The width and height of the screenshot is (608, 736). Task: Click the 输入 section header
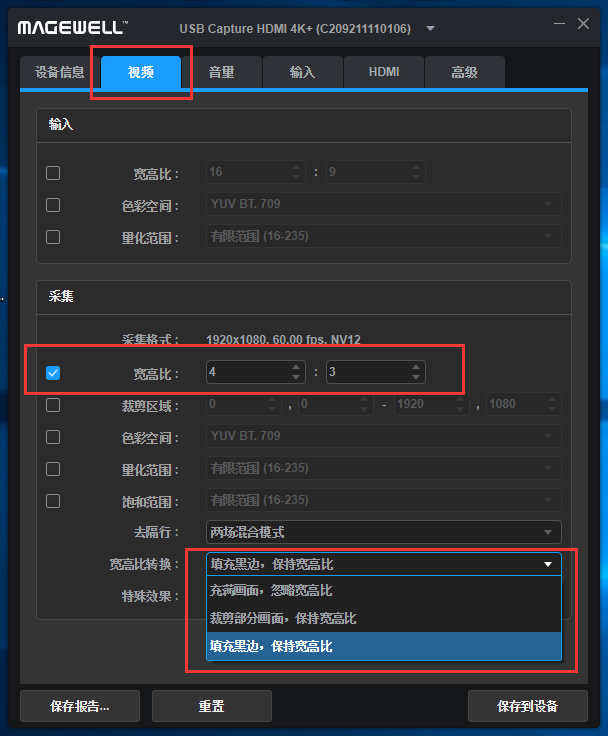[x=61, y=124]
